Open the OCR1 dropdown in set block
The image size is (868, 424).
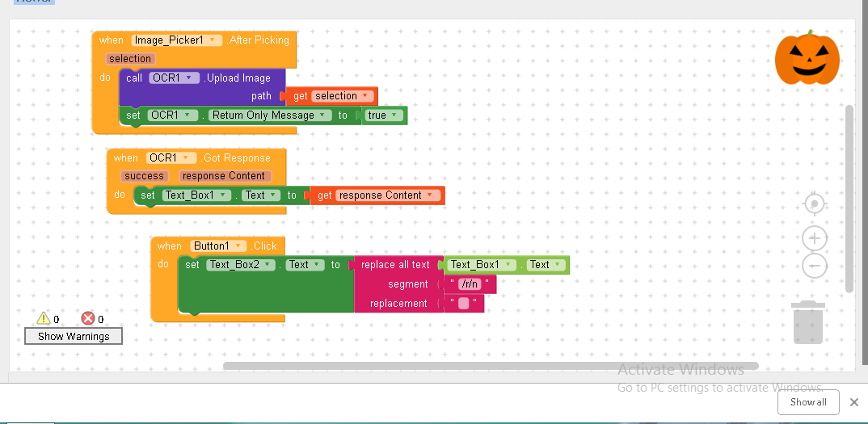pyautogui.click(x=172, y=115)
